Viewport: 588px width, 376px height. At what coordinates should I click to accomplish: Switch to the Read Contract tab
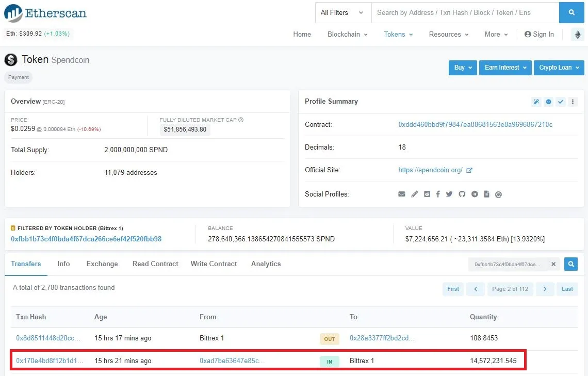pyautogui.click(x=155, y=264)
